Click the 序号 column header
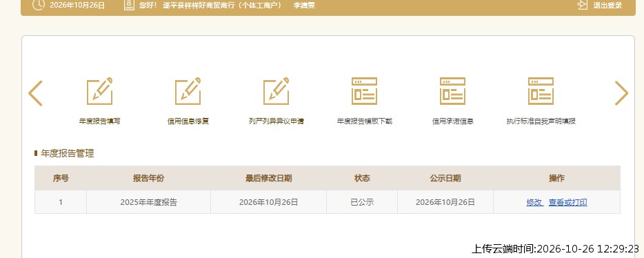This screenshot has width=644, height=258. pos(61,178)
